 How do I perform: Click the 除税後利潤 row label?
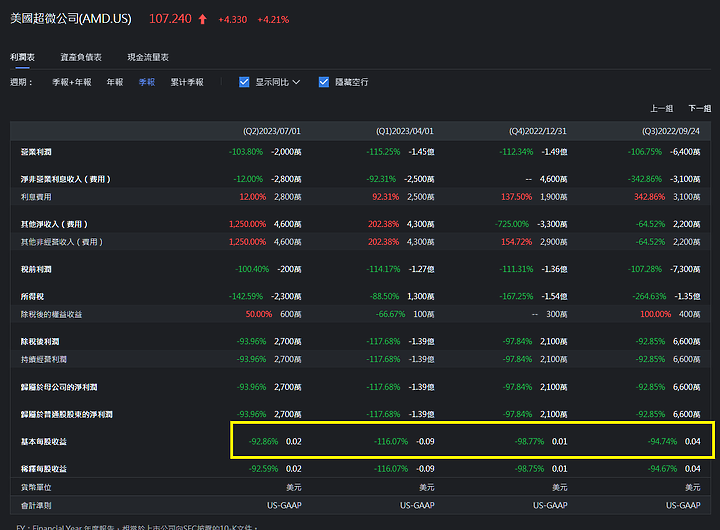tap(40, 342)
